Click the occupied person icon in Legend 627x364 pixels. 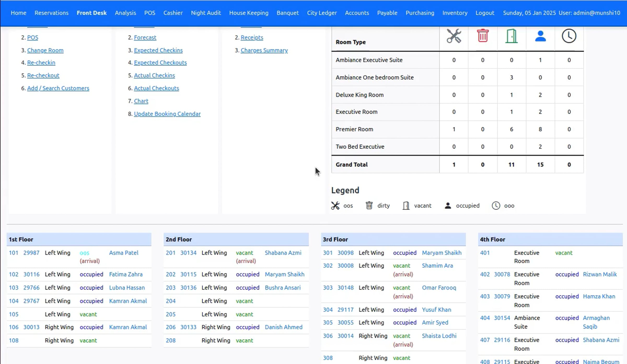pyautogui.click(x=448, y=206)
